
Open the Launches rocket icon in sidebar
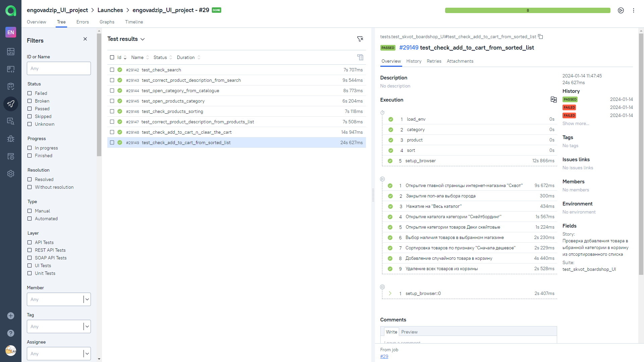pyautogui.click(x=11, y=104)
